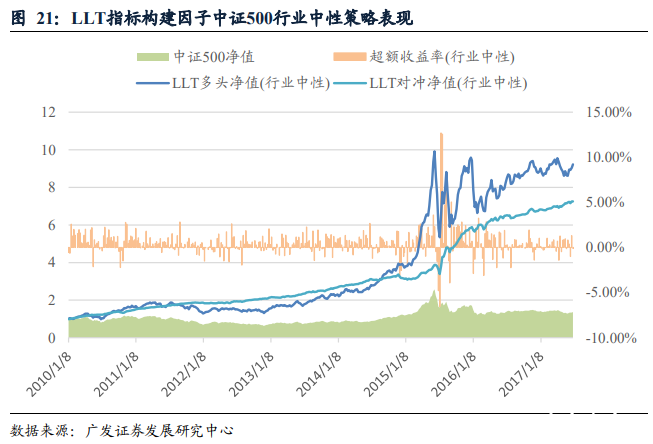Click left axis value '4'
Screen dimensions: 653x444
click(x=52, y=262)
